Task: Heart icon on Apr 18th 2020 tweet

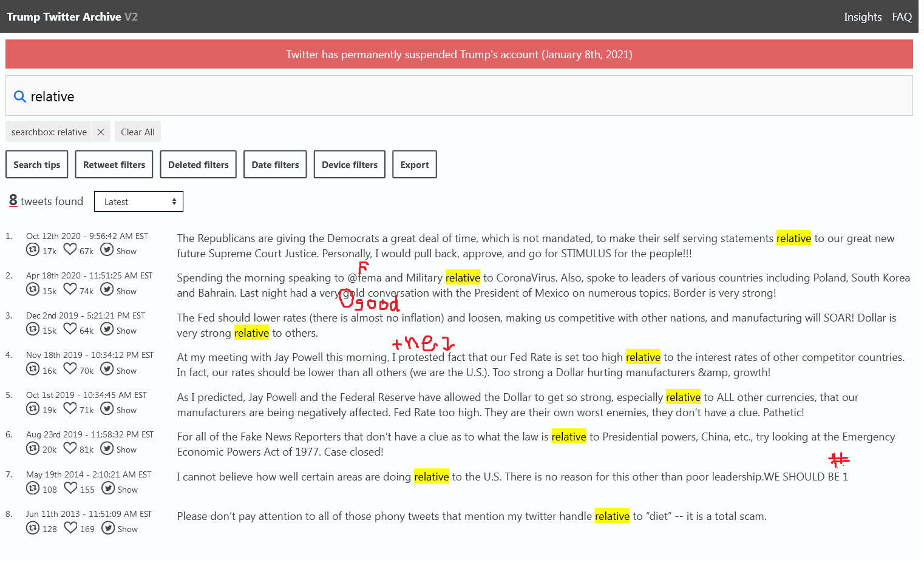Action: (x=70, y=289)
